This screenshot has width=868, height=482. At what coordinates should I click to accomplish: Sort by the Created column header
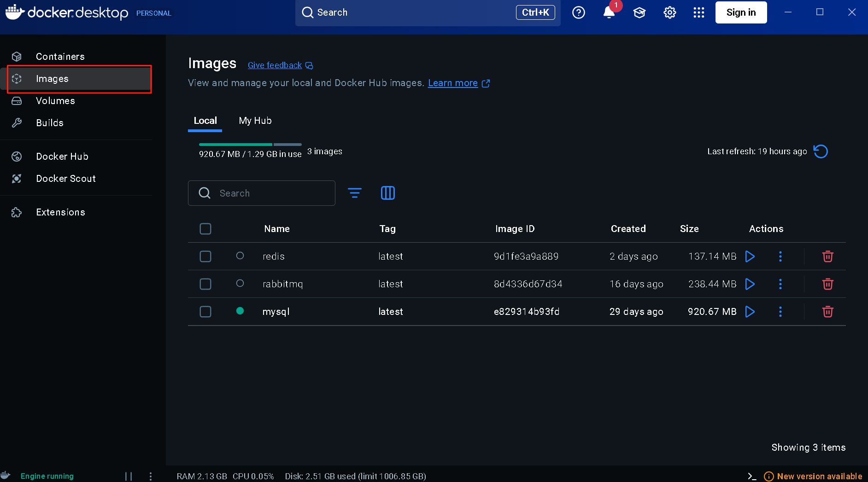tap(628, 229)
